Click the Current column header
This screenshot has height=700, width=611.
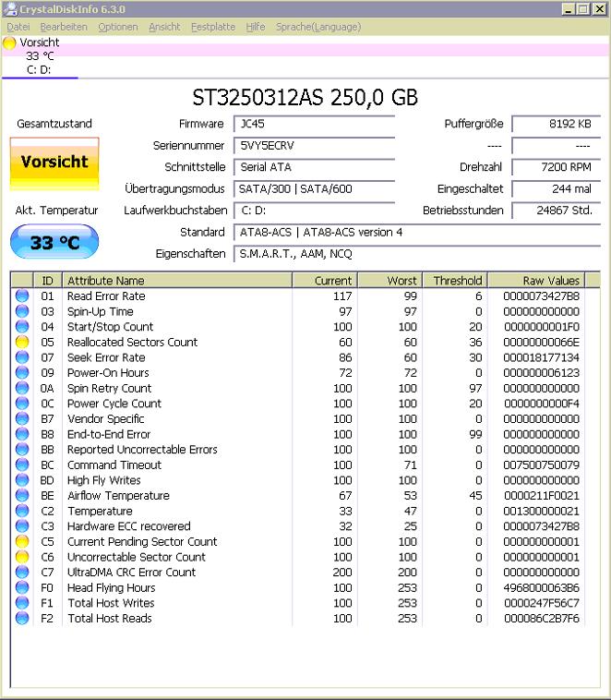[325, 281]
